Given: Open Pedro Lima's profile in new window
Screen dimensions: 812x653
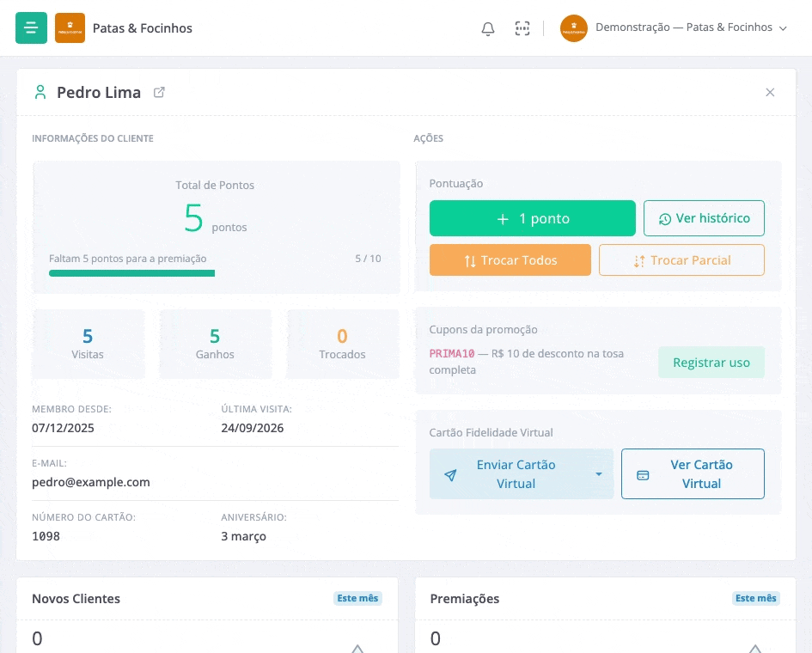Looking at the screenshot, I should [x=159, y=92].
